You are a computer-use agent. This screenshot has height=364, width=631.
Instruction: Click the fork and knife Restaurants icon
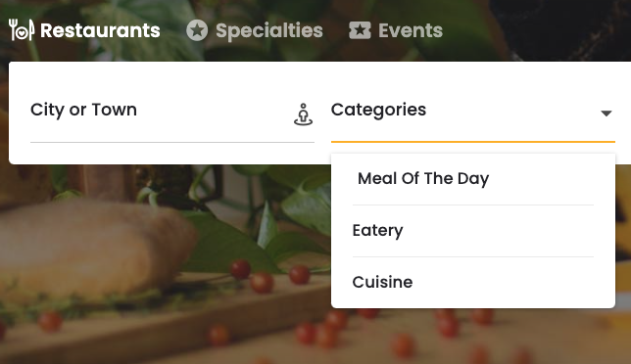(x=21, y=29)
